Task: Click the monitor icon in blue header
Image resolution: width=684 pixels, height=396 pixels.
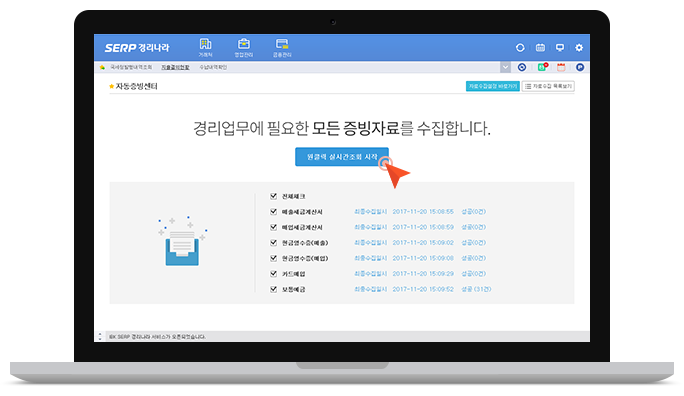Action: click(560, 48)
